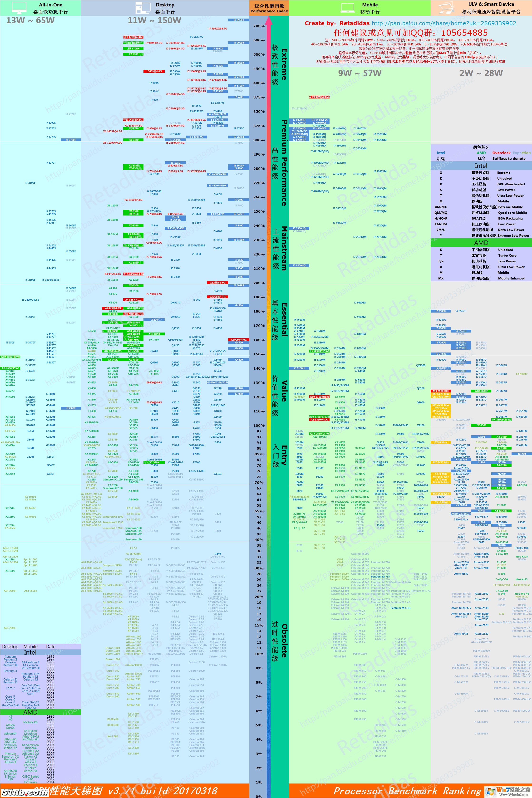Select the '9W ~ 57W' power range
Screen dimensions: 532x798
click(360, 73)
